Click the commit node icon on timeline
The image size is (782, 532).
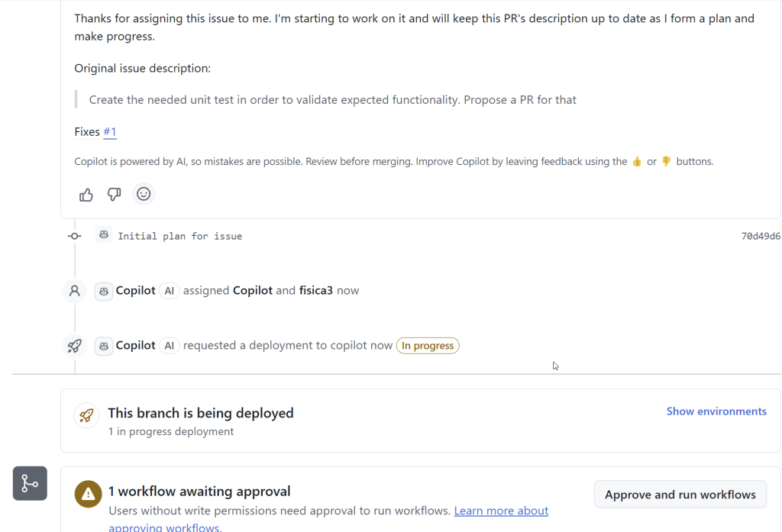tap(75, 237)
